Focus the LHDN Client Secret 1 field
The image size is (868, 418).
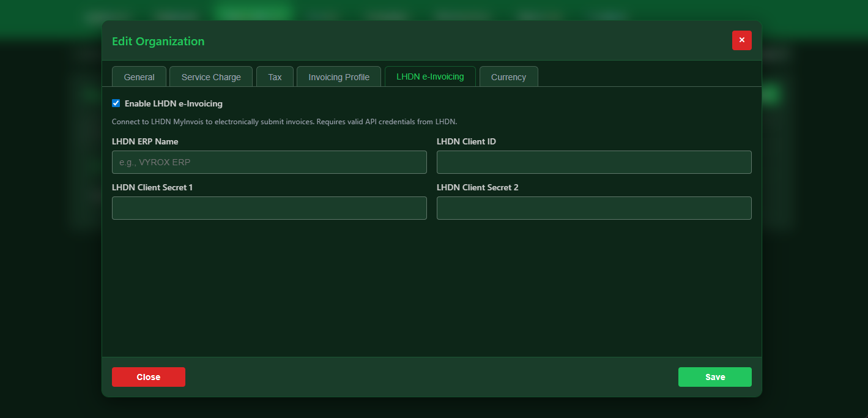pos(269,207)
